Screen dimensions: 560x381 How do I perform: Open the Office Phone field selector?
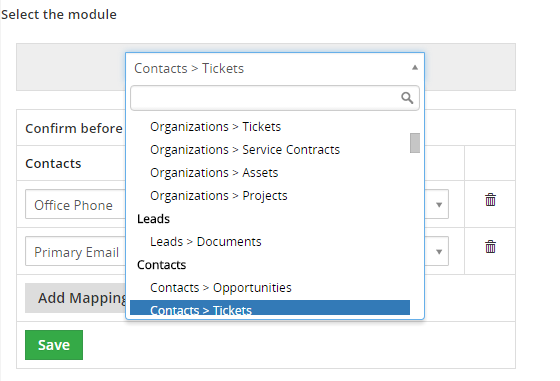coord(75,204)
